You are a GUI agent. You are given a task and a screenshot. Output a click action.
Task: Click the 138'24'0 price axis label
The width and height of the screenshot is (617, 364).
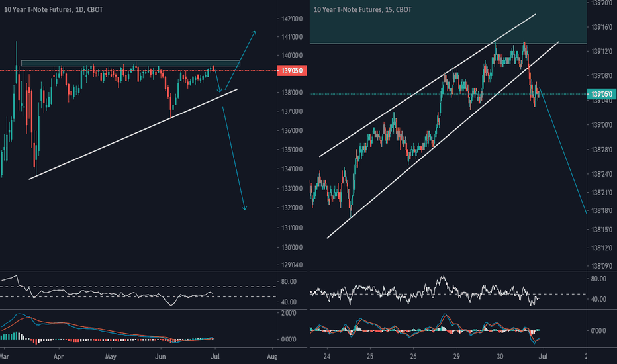point(602,174)
